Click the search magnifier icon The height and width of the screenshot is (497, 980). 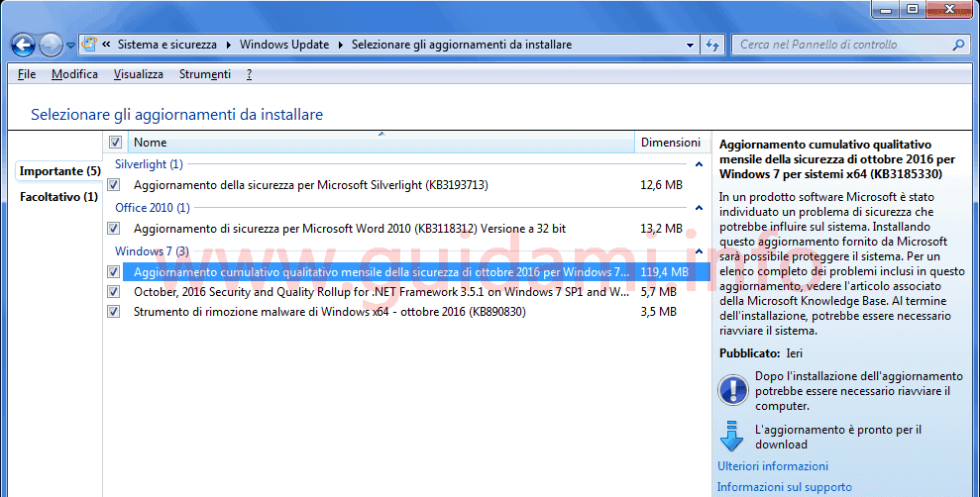[x=958, y=45]
